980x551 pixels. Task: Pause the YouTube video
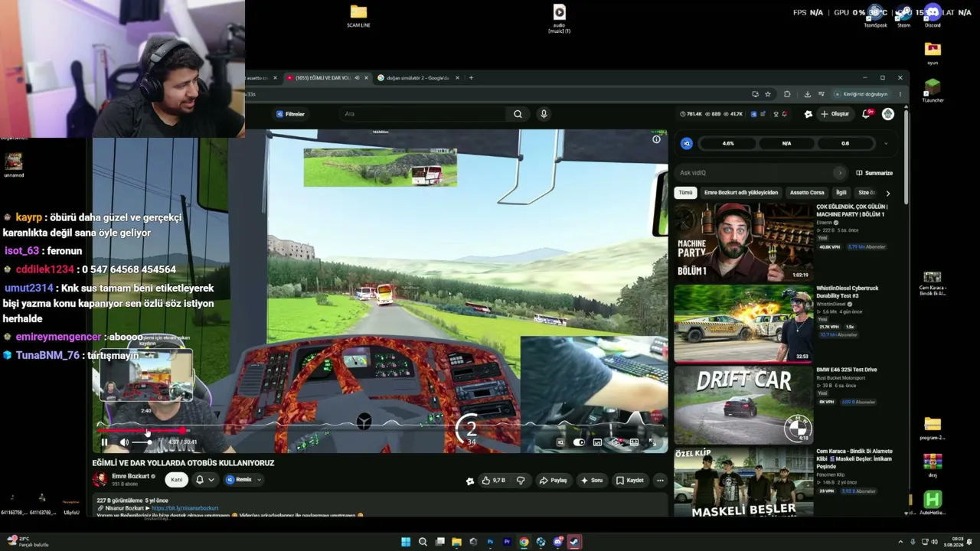pyautogui.click(x=105, y=442)
